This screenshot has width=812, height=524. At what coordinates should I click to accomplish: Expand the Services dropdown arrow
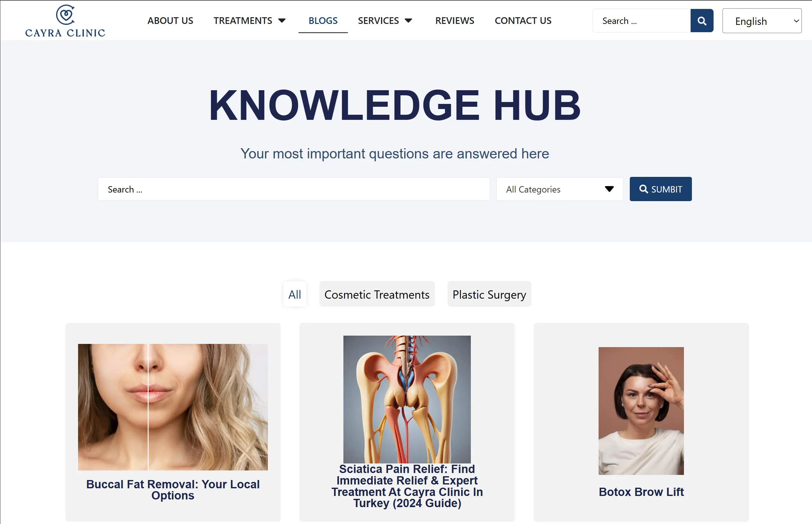pyautogui.click(x=408, y=21)
